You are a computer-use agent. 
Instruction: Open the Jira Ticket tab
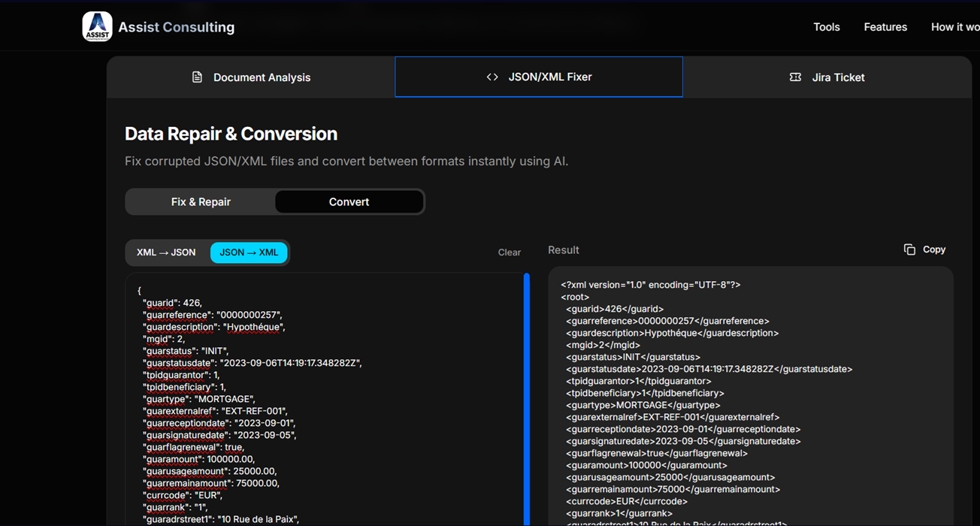pos(838,77)
